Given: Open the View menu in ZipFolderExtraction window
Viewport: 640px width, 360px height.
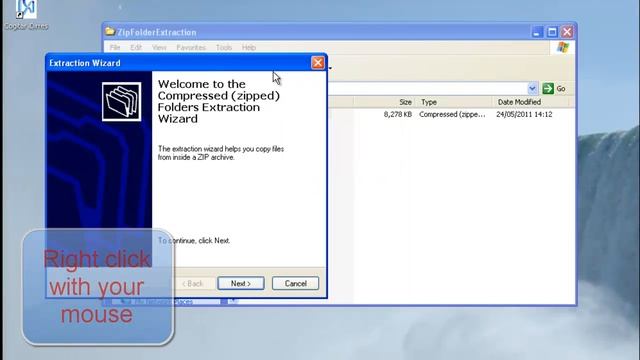Looking at the screenshot, I should tap(159, 47).
